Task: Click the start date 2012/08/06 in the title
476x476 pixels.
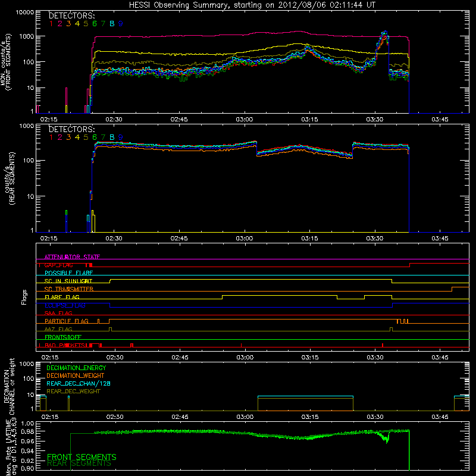Action: click(302, 5)
